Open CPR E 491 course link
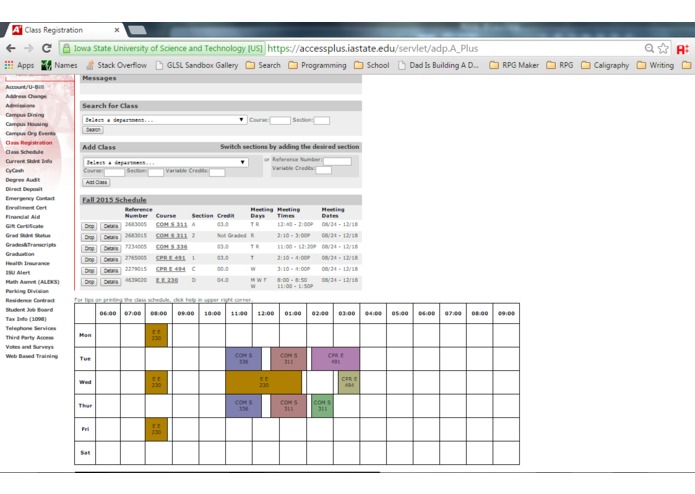695x494 pixels. 170,258
